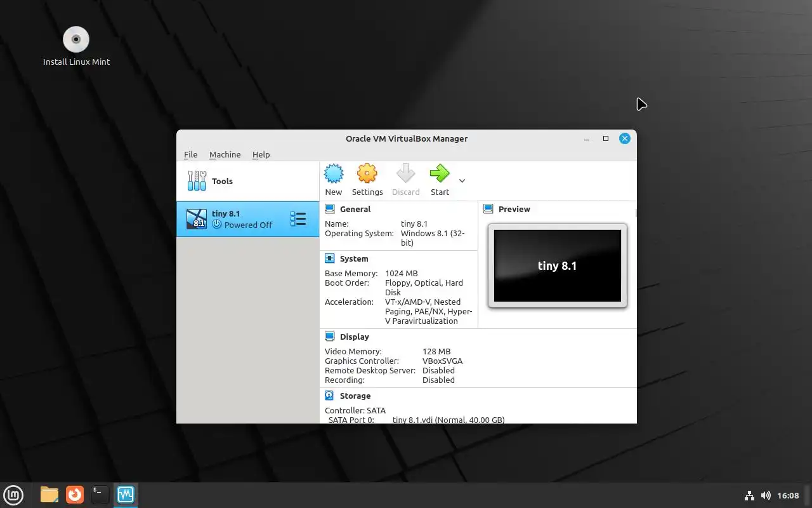Open the terminal from taskbar
Image resolution: width=812 pixels, height=508 pixels.
coord(100,494)
